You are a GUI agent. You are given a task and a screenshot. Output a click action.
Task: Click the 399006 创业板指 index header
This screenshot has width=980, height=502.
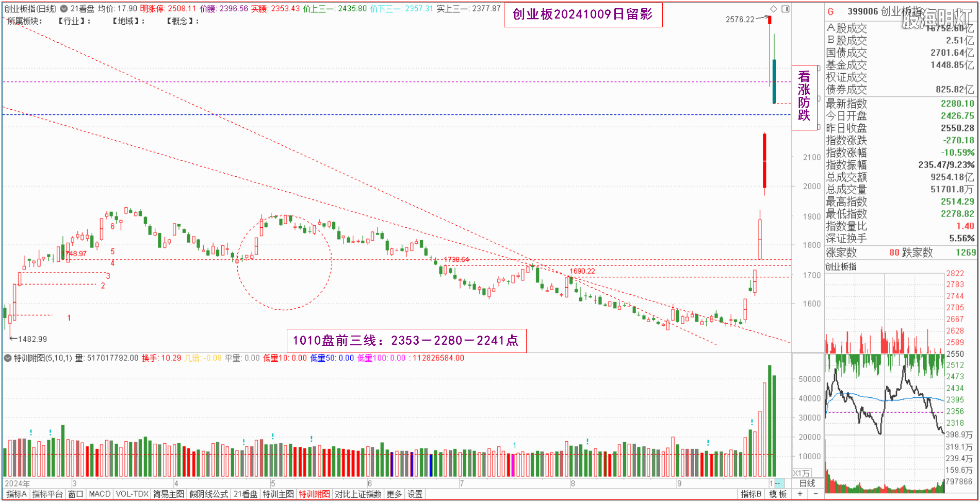(884, 11)
